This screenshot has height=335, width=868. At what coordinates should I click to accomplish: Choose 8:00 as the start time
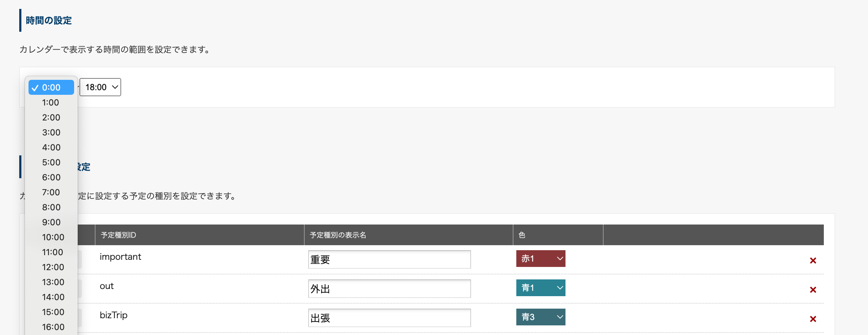(51, 207)
